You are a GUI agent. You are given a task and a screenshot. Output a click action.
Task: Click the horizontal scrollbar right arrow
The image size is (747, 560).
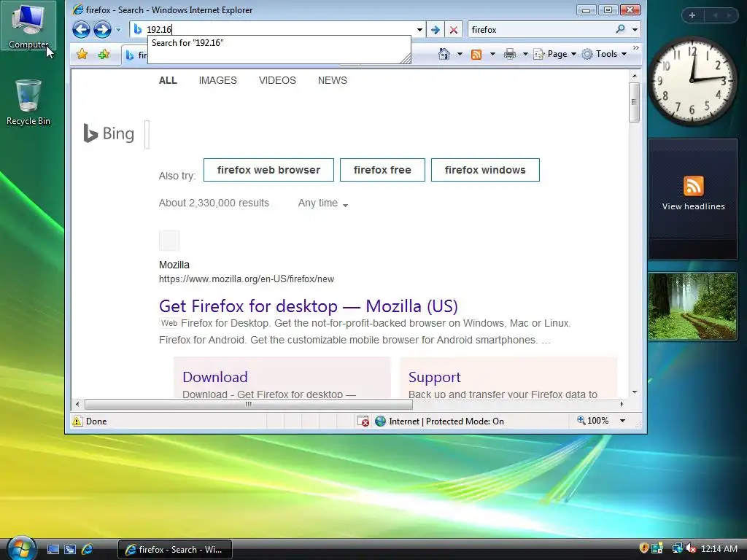coord(622,404)
